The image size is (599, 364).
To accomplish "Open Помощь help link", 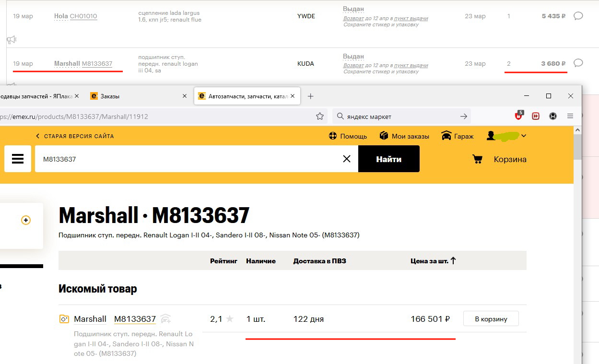I will [348, 136].
